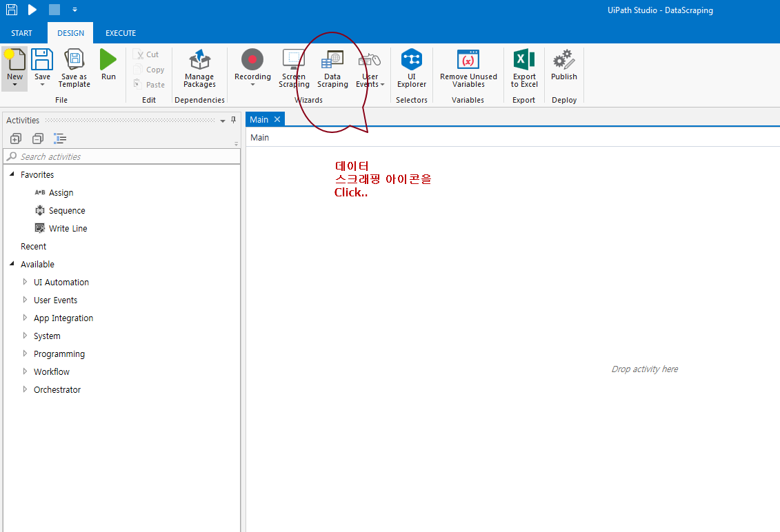Click the Sequence activity icon
Screen dimensions: 780x532
(x=40, y=210)
